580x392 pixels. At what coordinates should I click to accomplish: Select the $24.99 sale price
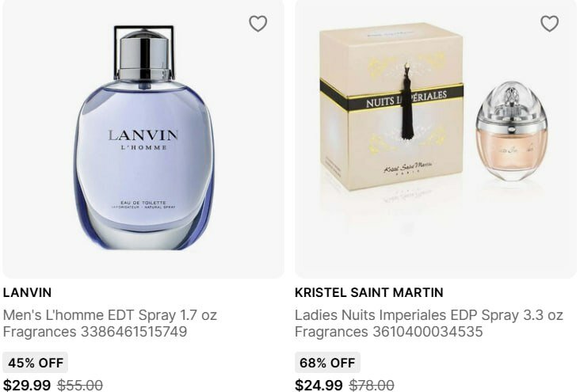tap(319, 385)
